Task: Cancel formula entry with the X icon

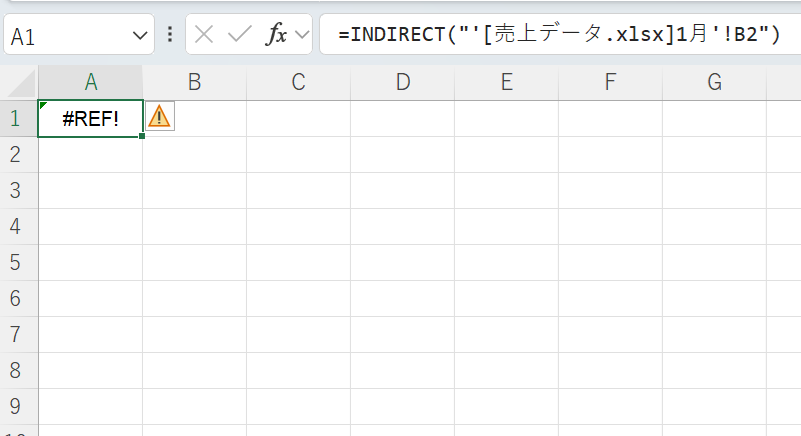Action: click(204, 35)
